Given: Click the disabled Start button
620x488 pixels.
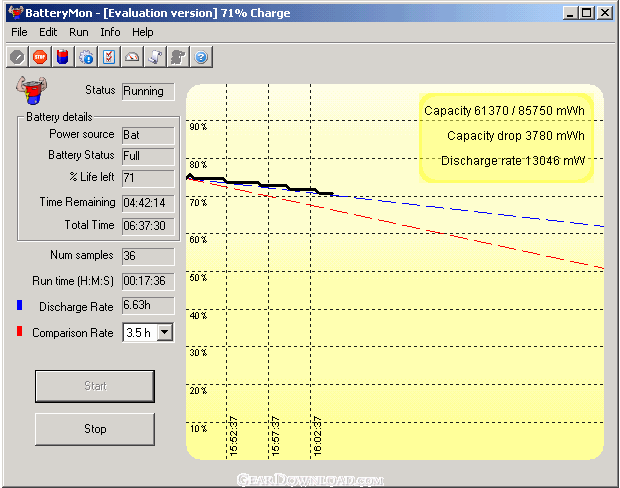Looking at the screenshot, I should click(95, 386).
